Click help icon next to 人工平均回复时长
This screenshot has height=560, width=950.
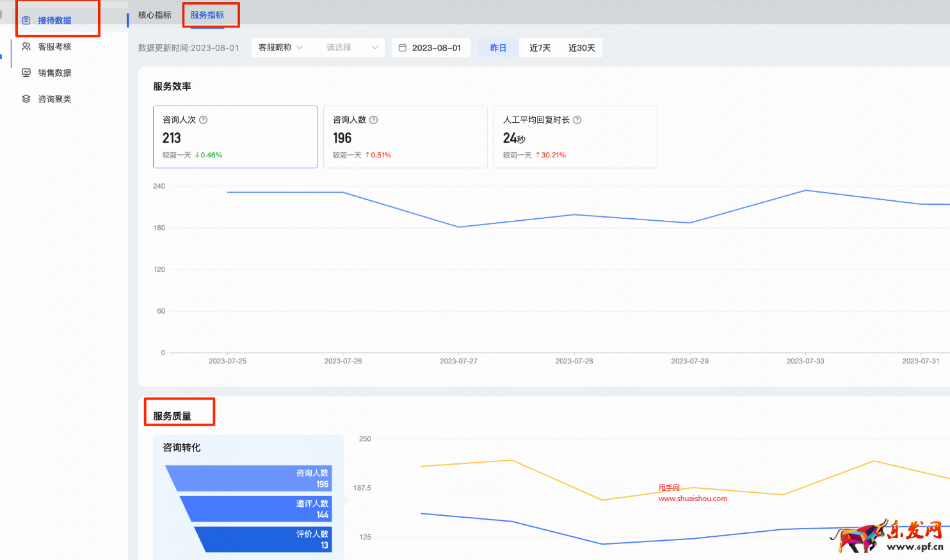577,120
